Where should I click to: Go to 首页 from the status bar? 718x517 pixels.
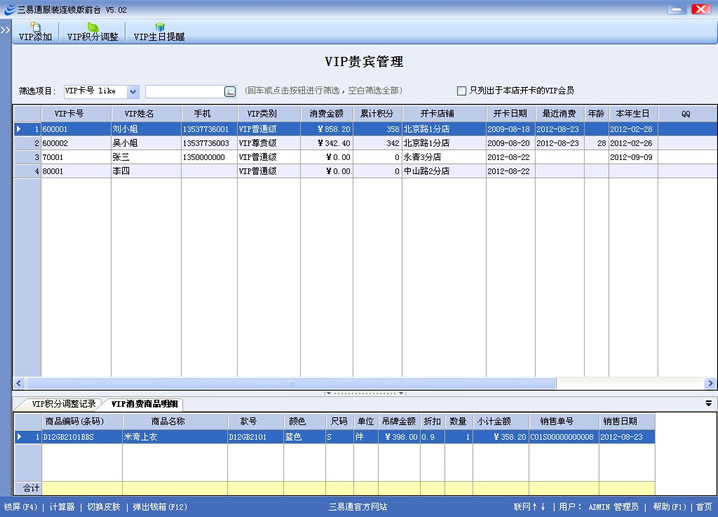coord(704,507)
